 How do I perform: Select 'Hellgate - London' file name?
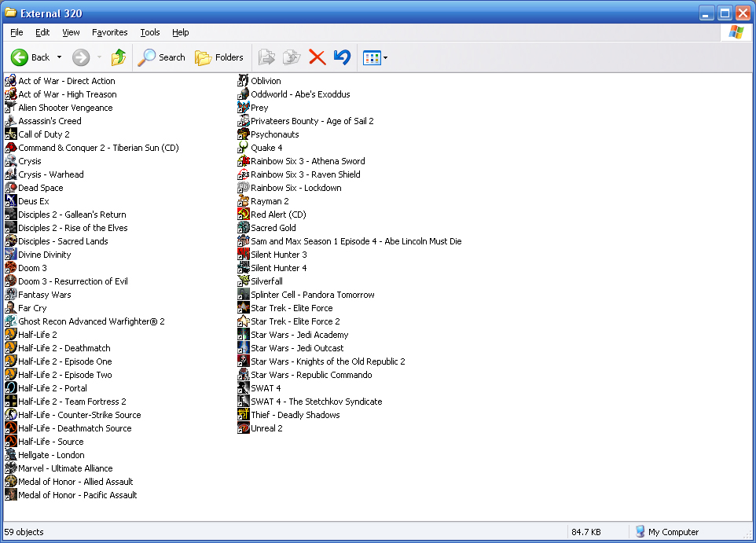[x=51, y=455]
